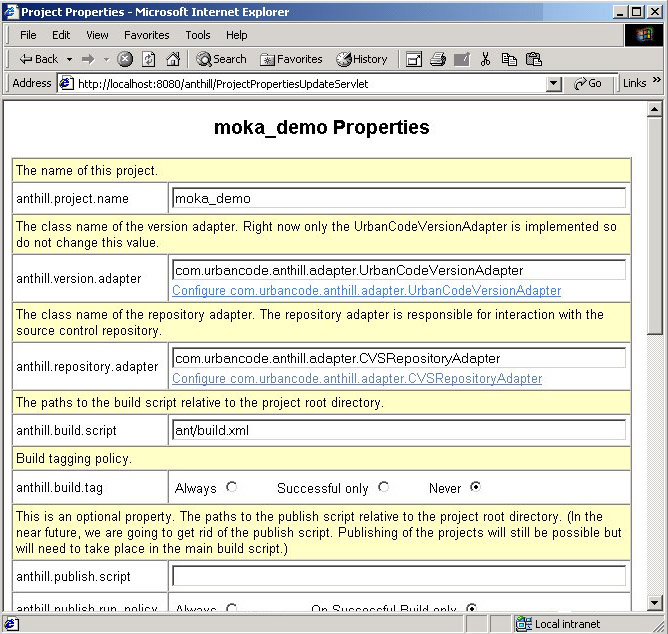This screenshot has height=634, width=668.
Task: Click the Edit page toolbar icon
Action: click(462, 59)
